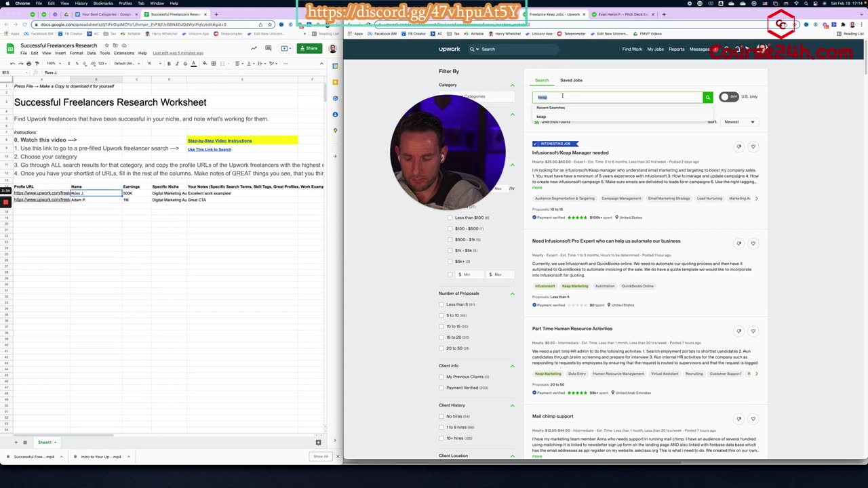Select the paint format tool in Sheets
The image size is (868, 488).
(x=37, y=64)
